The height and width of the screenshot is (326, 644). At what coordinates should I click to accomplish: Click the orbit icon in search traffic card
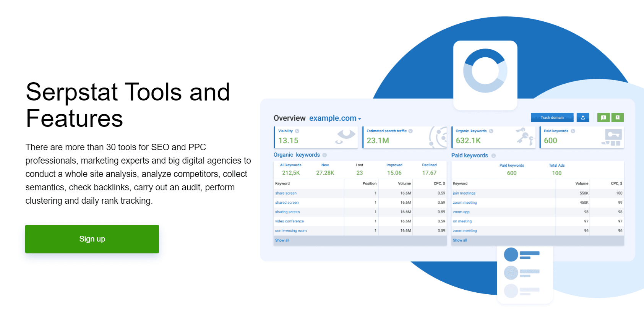click(438, 137)
